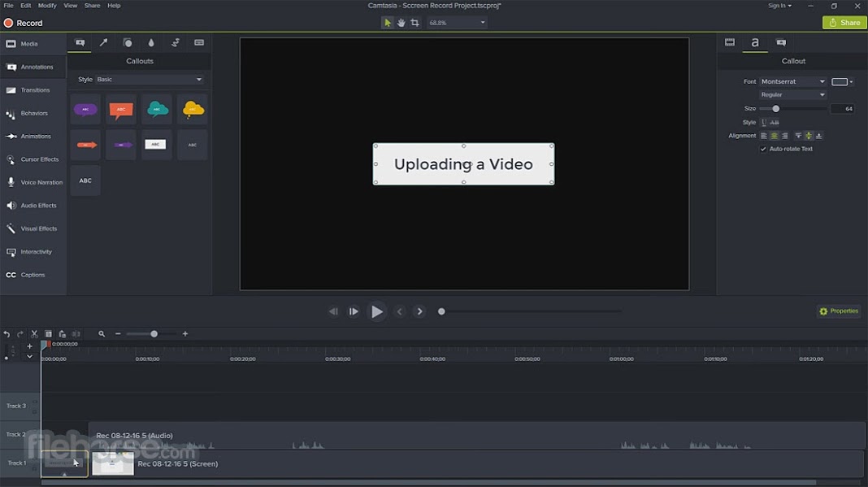Select the Keystroke callouts annotation tab
The height and width of the screenshot is (487, 868).
tap(199, 42)
